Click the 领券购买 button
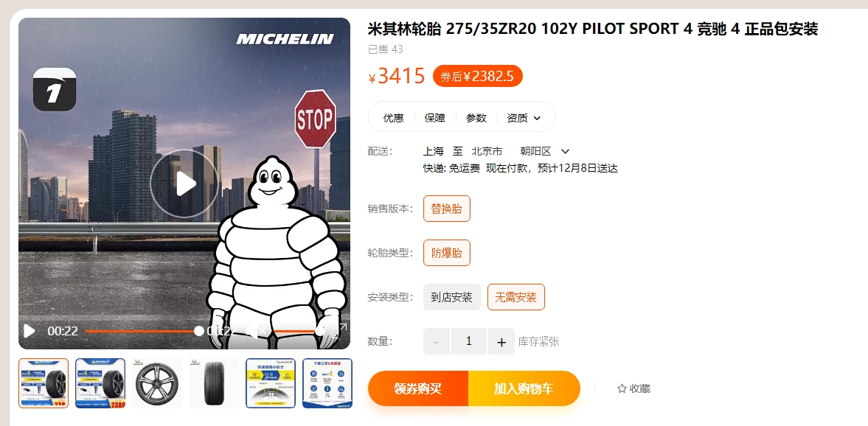 418,388
